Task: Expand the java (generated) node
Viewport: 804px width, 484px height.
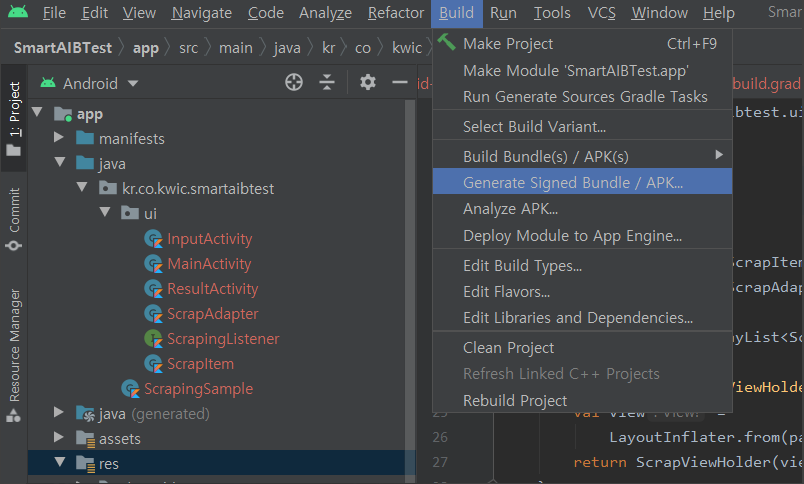Action: tap(58, 412)
